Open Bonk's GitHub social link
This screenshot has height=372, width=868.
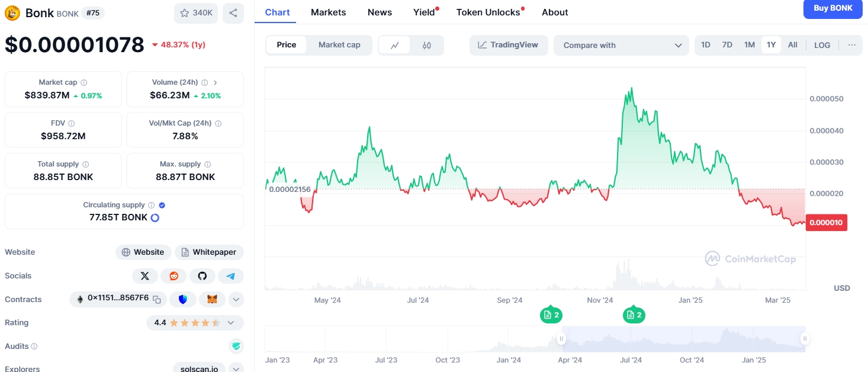pyautogui.click(x=202, y=276)
